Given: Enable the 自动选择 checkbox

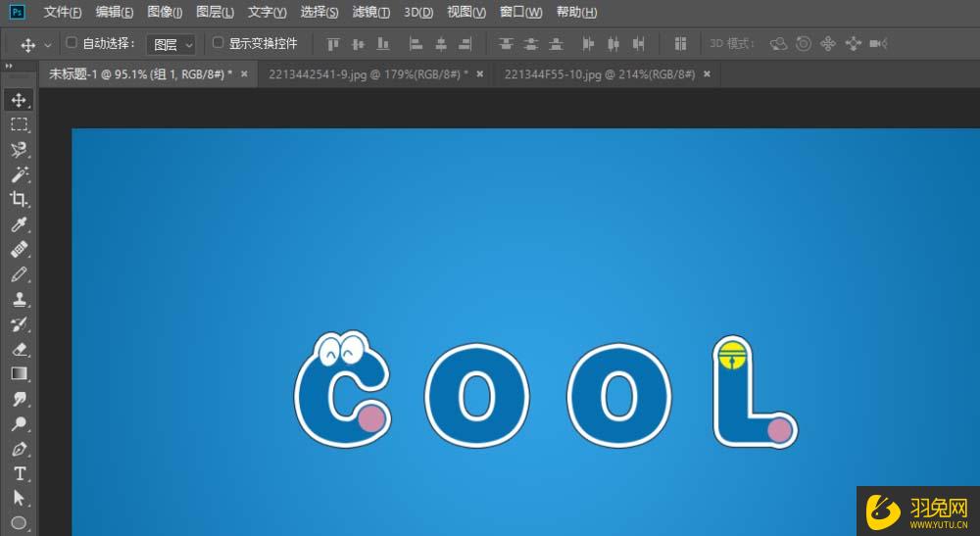Looking at the screenshot, I should point(72,43).
